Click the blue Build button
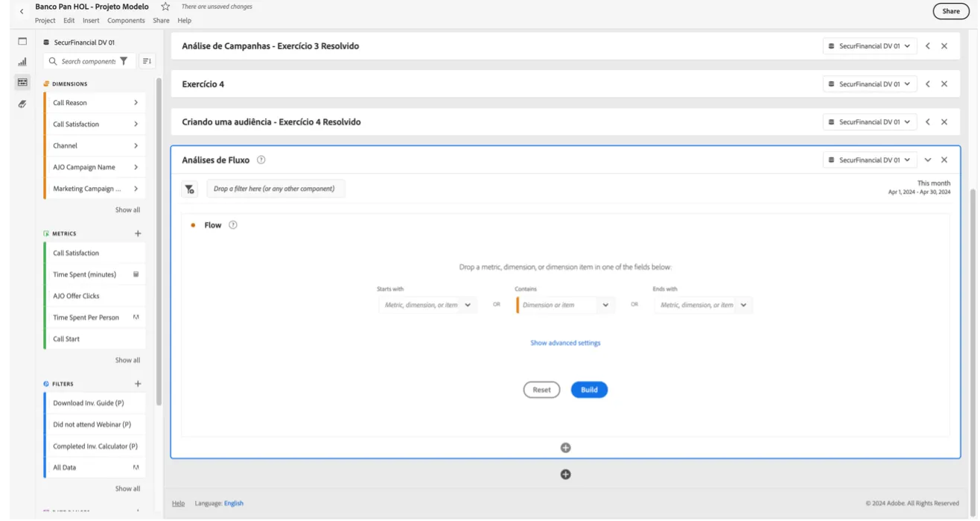 click(589, 390)
